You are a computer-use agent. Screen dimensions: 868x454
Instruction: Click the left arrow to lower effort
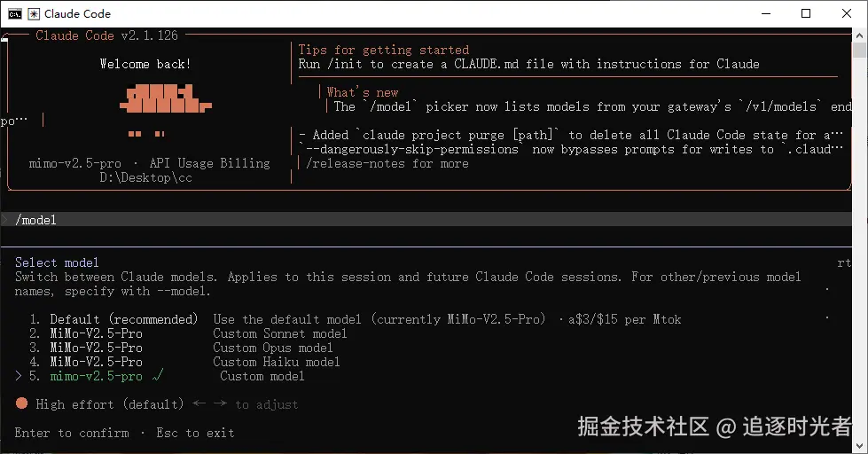tap(199, 403)
